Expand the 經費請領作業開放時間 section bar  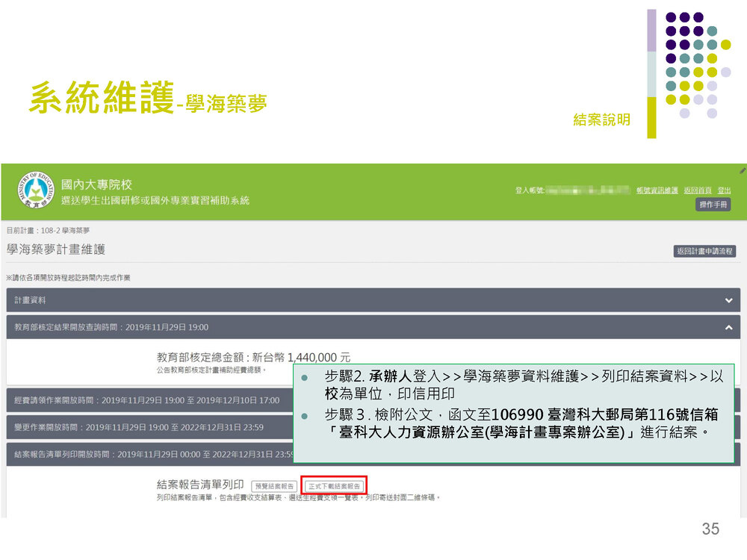pos(149,400)
